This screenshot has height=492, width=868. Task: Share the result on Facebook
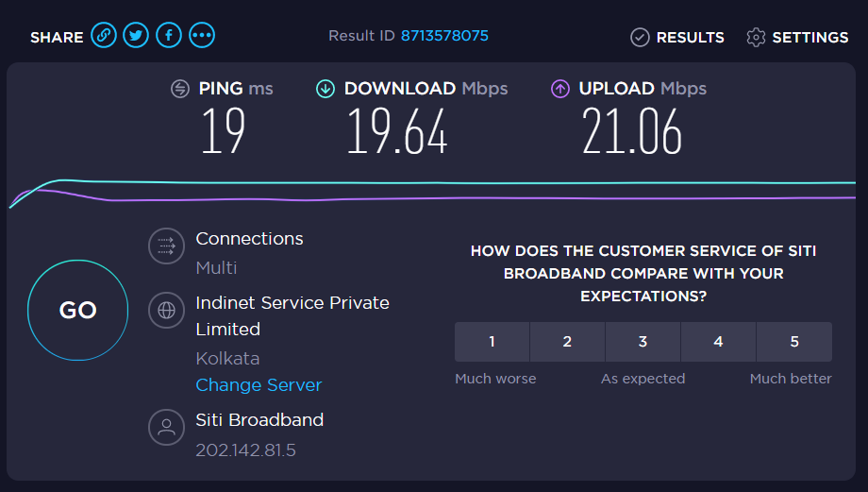(169, 36)
